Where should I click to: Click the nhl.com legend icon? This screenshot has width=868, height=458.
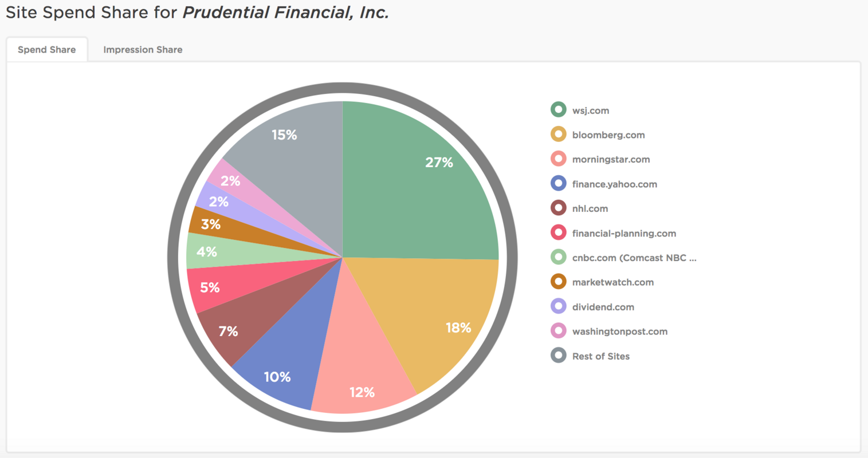[x=558, y=208]
